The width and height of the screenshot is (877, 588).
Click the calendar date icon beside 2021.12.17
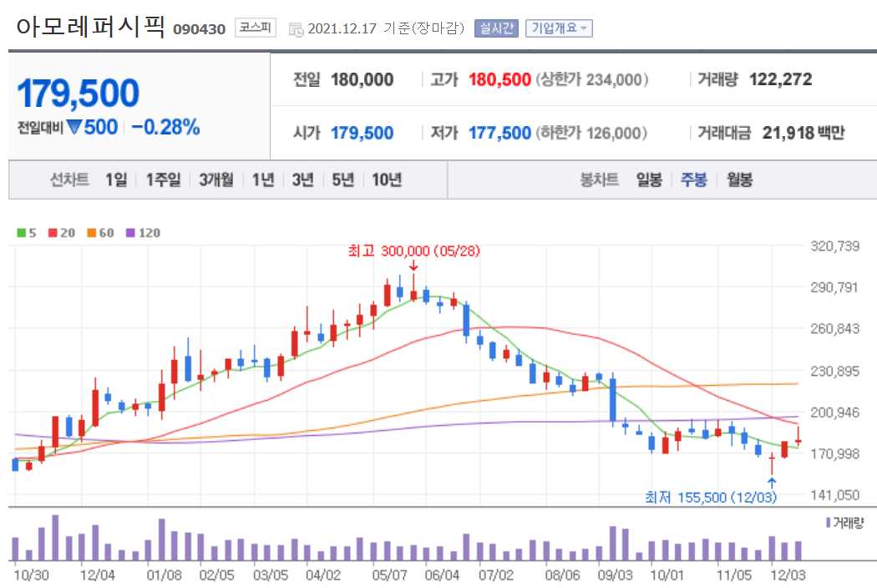[x=294, y=27]
